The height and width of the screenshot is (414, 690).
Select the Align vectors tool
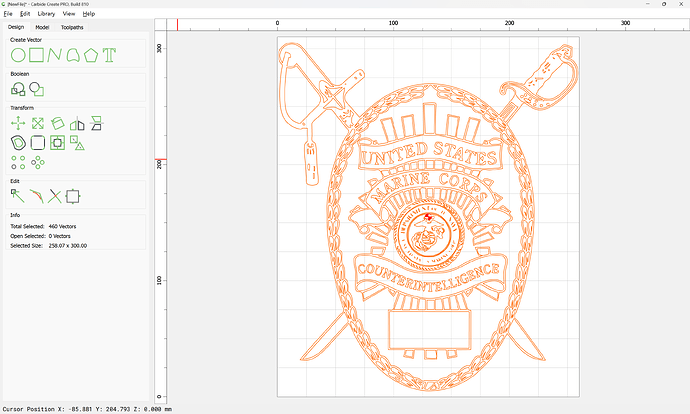coord(96,124)
